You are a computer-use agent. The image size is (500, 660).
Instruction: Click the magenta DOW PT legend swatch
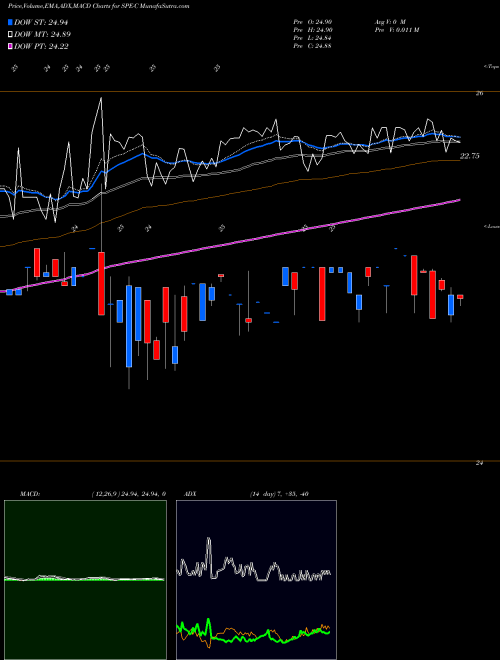[11, 46]
